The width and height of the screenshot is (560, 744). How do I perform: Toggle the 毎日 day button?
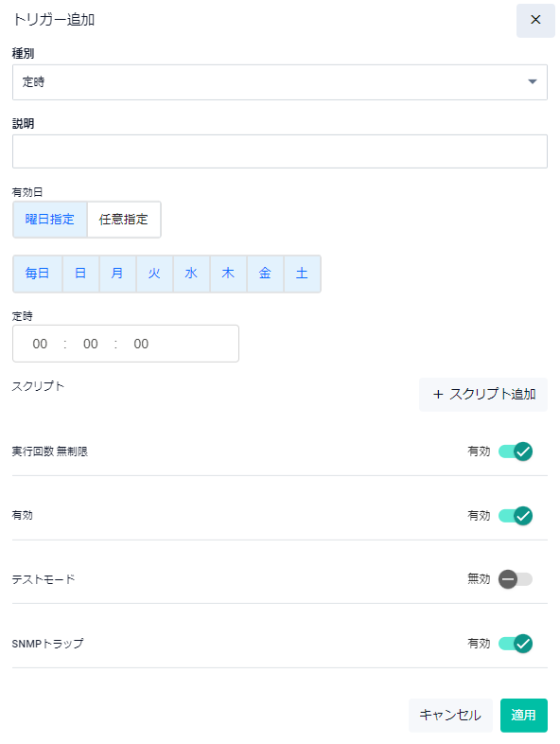pos(38,274)
